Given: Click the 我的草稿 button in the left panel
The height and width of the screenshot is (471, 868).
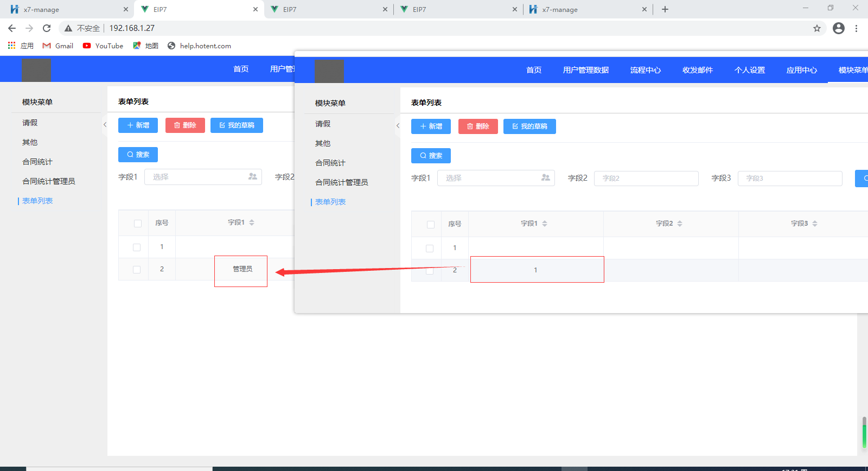Looking at the screenshot, I should [237, 125].
